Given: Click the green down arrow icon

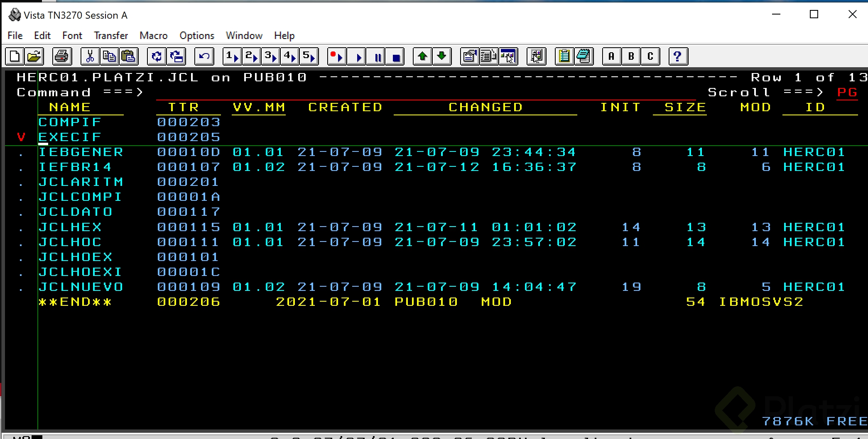Looking at the screenshot, I should tap(442, 56).
